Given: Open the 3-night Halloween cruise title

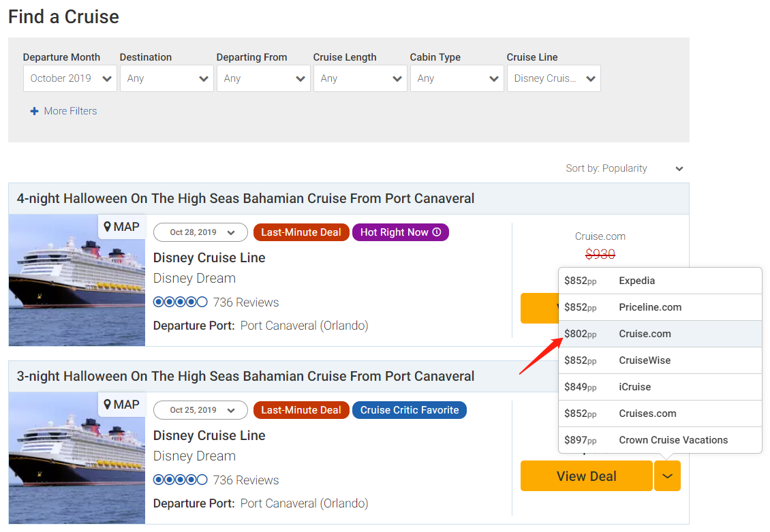Looking at the screenshot, I should (x=245, y=376).
